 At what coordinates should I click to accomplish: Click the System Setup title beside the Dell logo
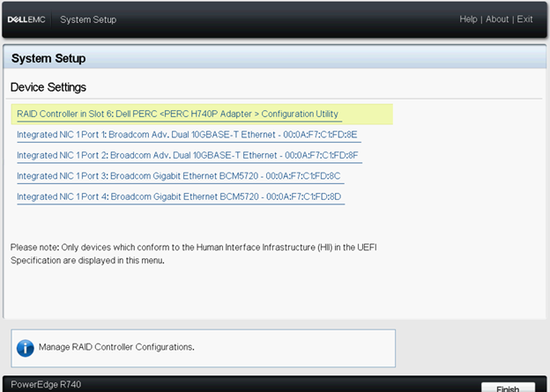(88, 19)
